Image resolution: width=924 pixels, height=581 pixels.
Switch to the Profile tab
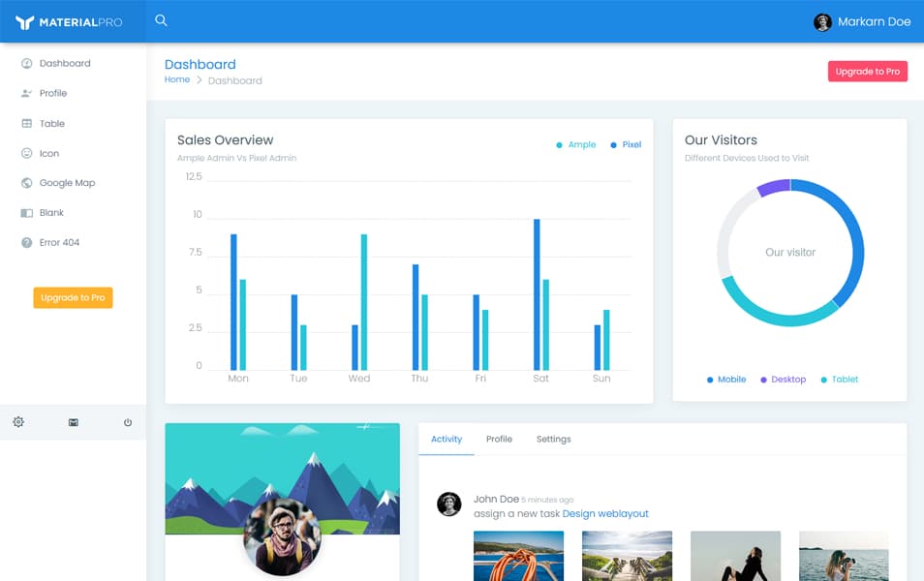pos(499,439)
